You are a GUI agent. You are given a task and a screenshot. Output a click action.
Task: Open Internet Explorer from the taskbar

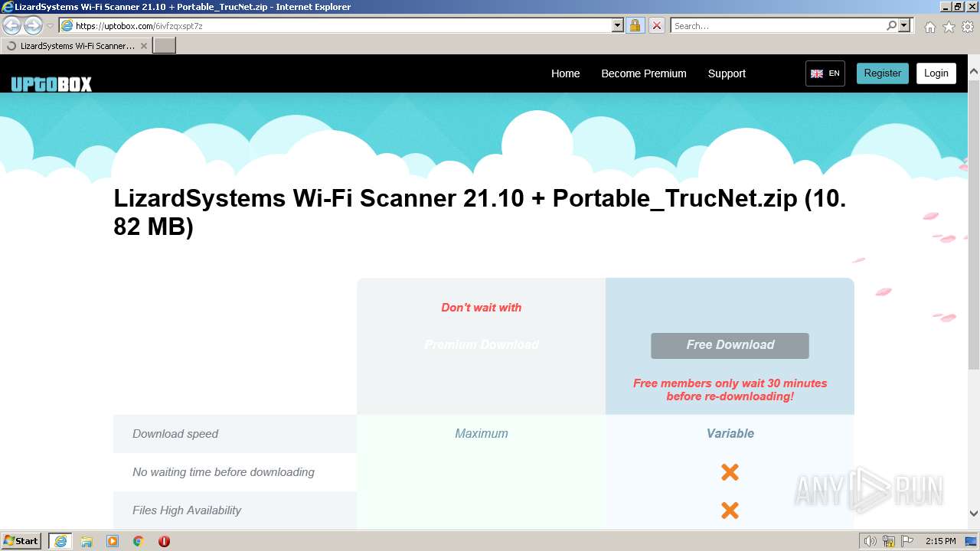coord(60,541)
